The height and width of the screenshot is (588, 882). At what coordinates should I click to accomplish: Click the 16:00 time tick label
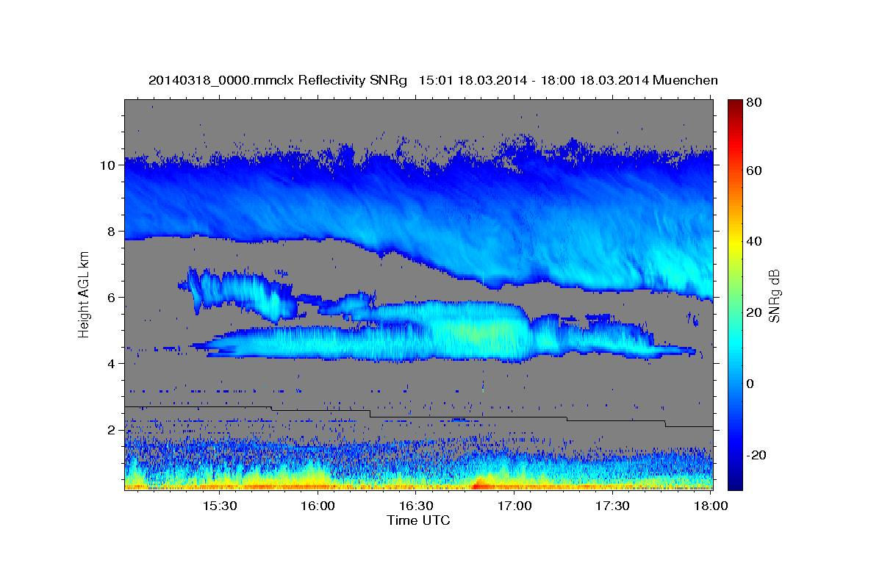click(318, 506)
